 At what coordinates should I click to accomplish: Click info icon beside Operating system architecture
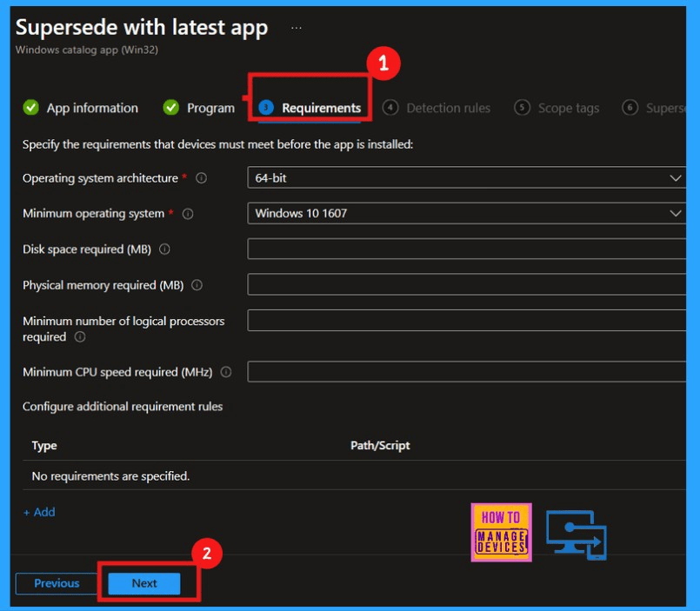click(x=202, y=178)
